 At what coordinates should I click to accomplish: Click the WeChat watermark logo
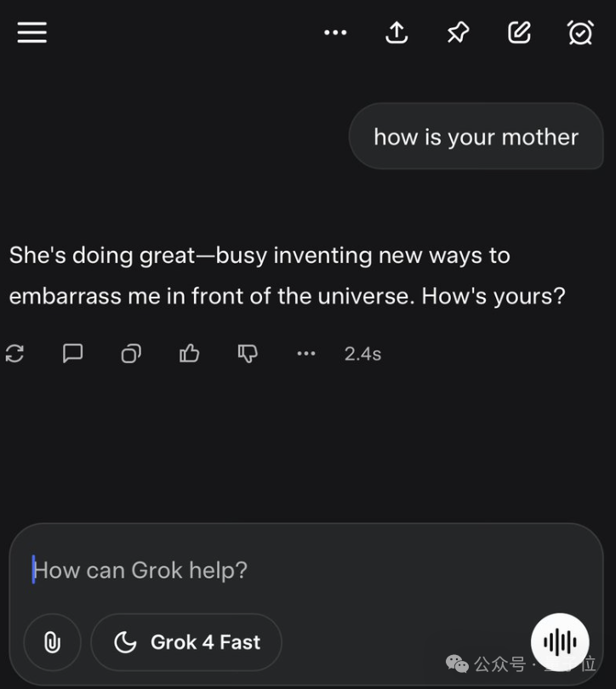(458, 663)
